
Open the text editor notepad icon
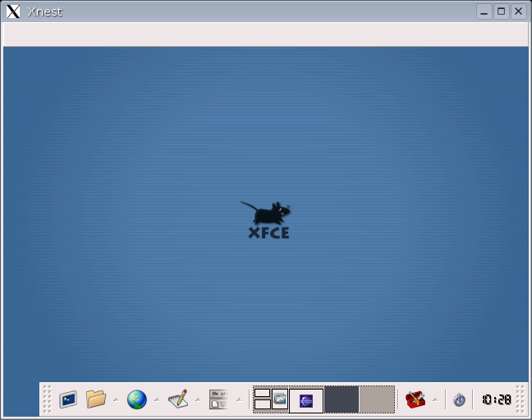pos(178,399)
